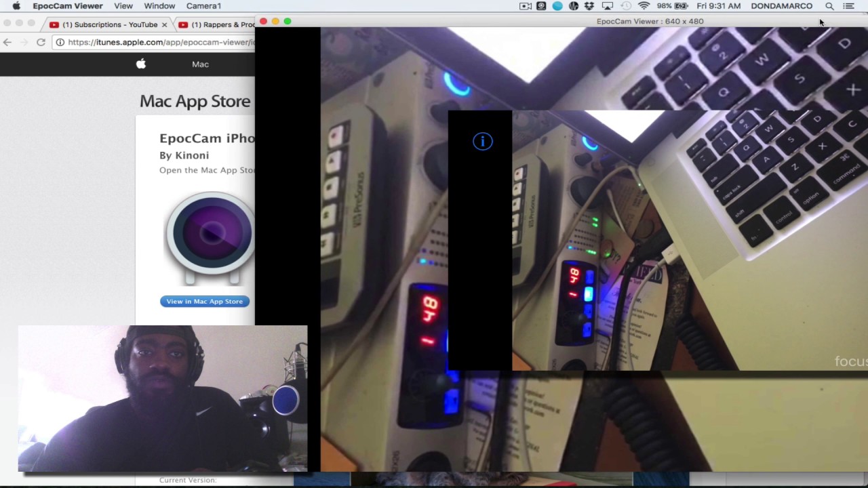
Task: Click the camera recording menu bar icon
Action: click(x=526, y=6)
